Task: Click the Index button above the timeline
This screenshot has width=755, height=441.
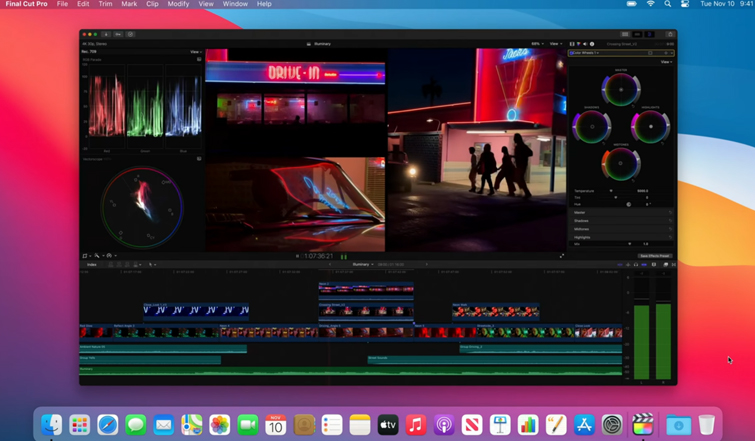Action: [x=92, y=265]
